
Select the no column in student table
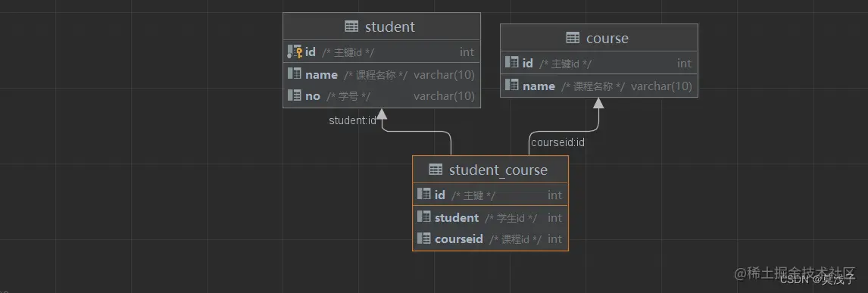pyautogui.click(x=382, y=96)
